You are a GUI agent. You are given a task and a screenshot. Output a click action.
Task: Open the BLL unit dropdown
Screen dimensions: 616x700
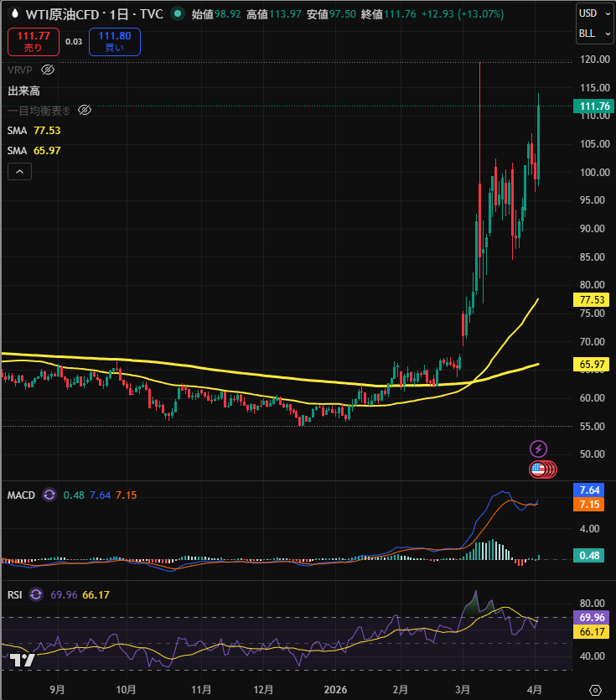593,34
